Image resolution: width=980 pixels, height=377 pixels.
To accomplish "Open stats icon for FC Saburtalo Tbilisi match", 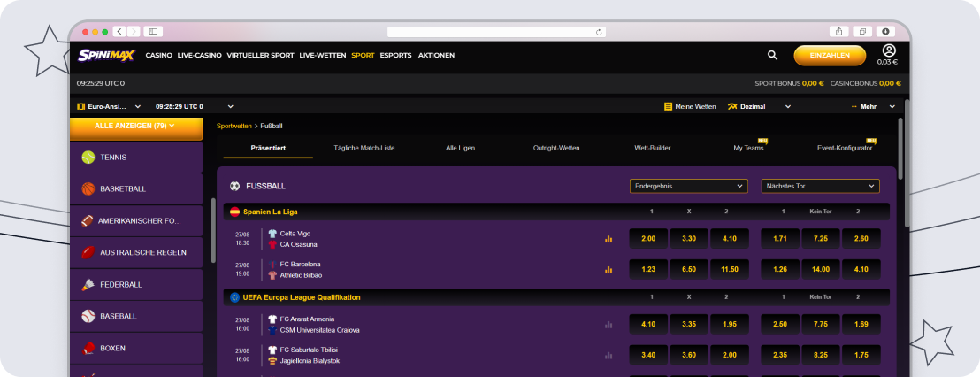I will tap(609, 355).
